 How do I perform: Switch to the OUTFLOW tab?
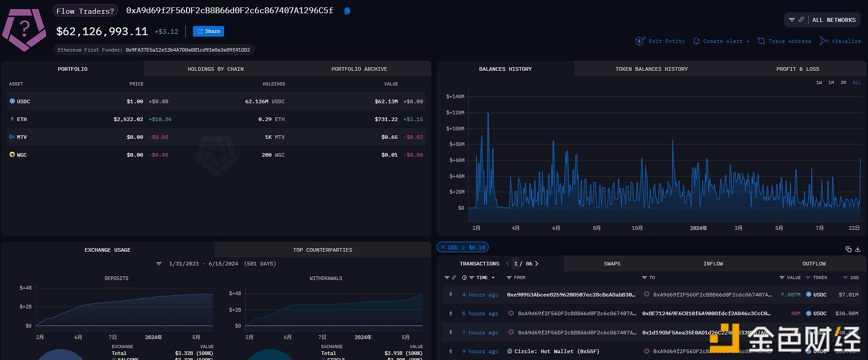tap(814, 264)
